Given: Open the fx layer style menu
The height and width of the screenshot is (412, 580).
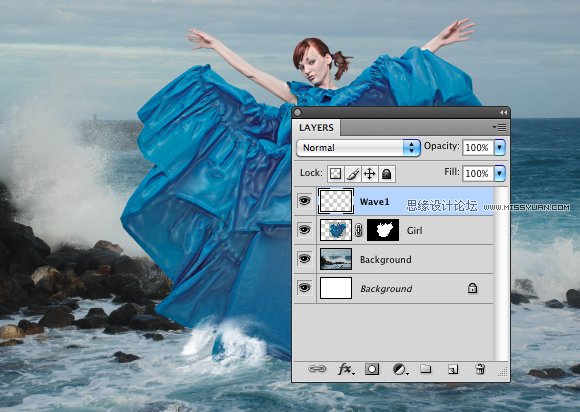Looking at the screenshot, I should pyautogui.click(x=345, y=369).
